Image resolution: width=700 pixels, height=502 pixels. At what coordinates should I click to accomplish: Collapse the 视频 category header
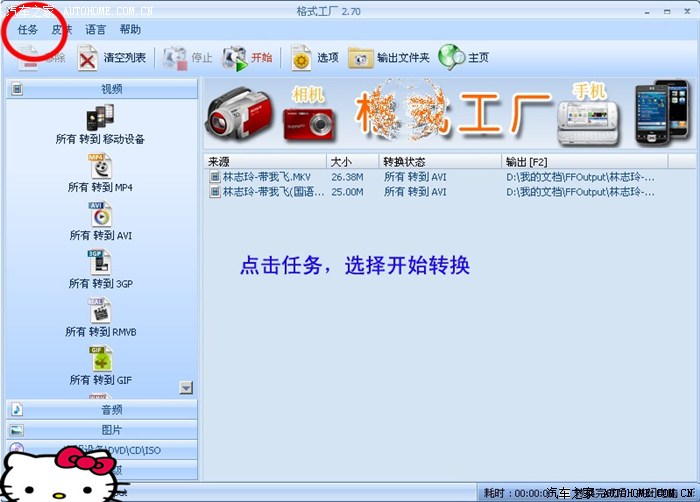click(102, 89)
